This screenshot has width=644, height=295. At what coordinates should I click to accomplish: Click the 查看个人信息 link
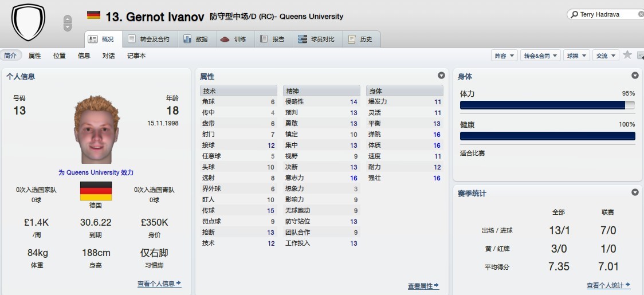pyautogui.click(x=159, y=284)
